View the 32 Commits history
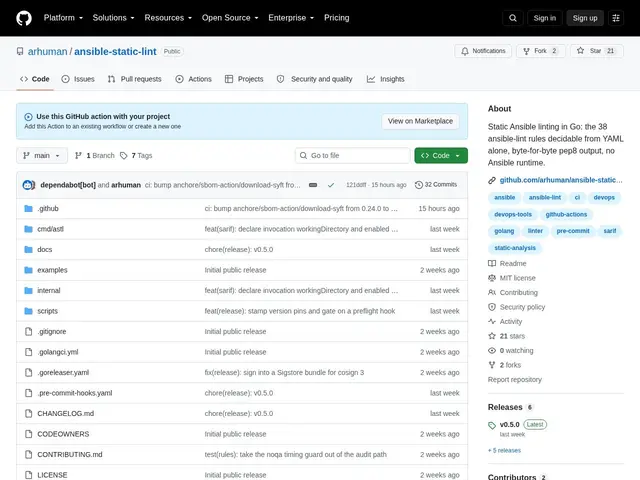The width and height of the screenshot is (640, 480). click(436, 184)
